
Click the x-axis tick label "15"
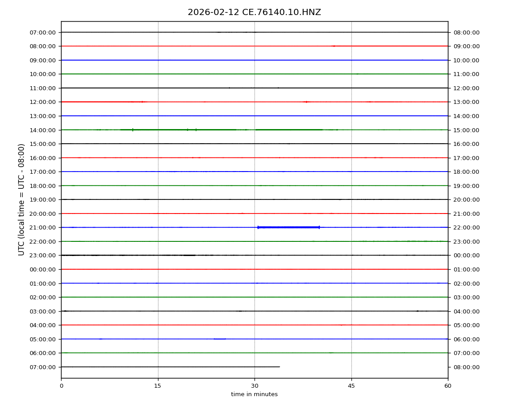click(x=158, y=386)
